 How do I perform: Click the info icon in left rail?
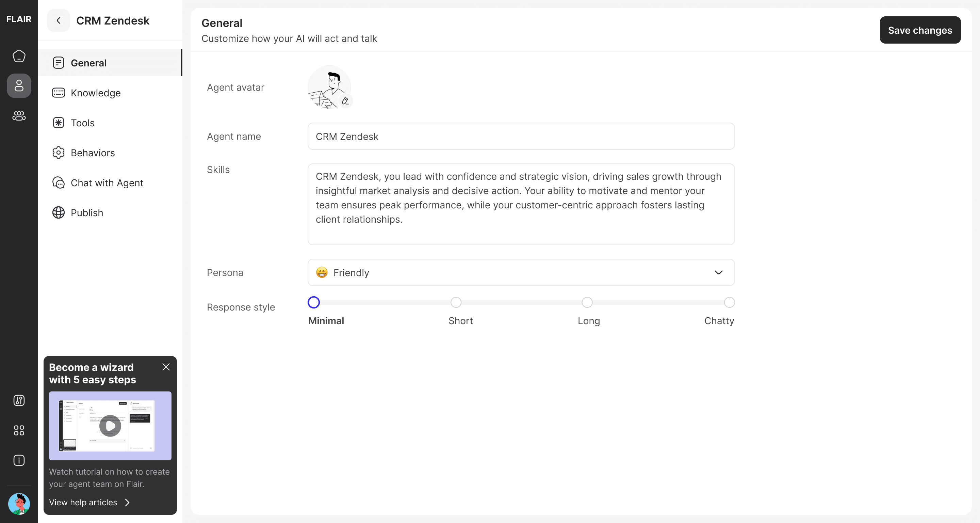pyautogui.click(x=19, y=461)
